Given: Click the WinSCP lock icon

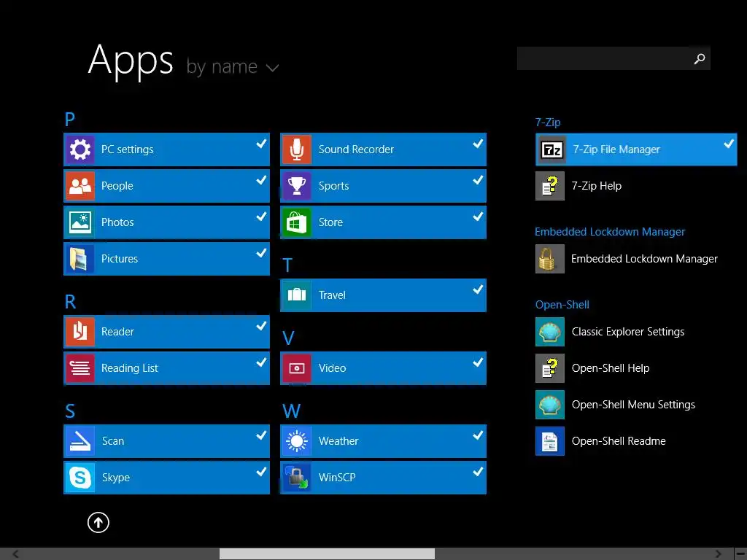Looking at the screenshot, I should pos(297,477).
